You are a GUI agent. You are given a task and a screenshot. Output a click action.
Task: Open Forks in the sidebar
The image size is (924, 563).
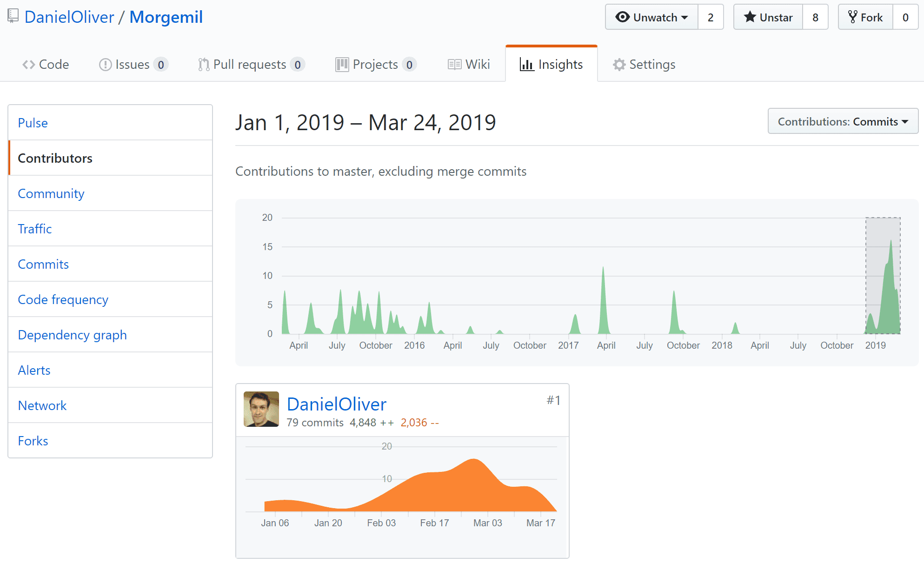(110, 441)
